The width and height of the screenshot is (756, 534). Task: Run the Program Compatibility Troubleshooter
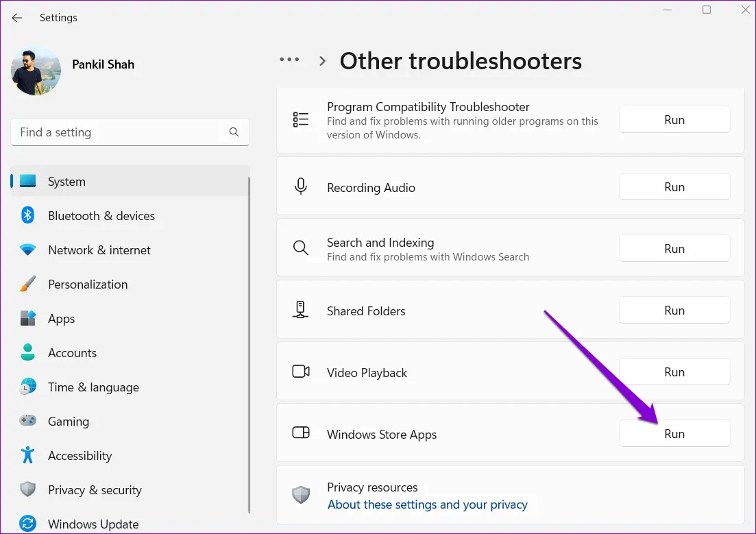tap(674, 120)
